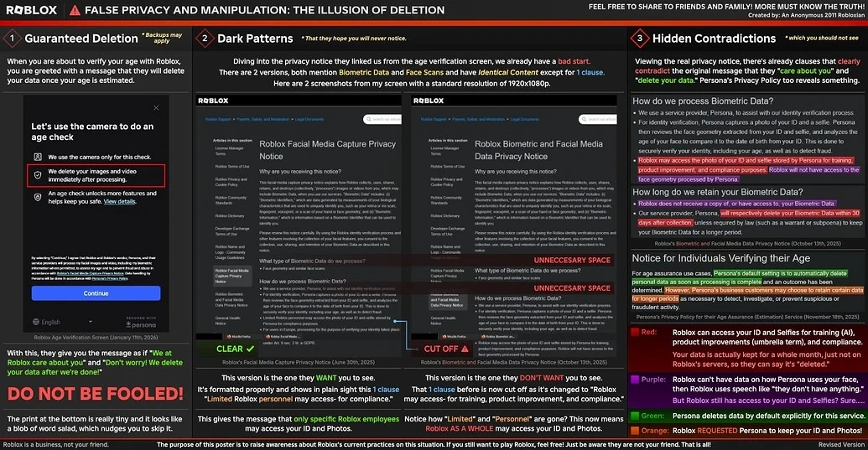This screenshot has width=868, height=450.
Task: Open 'General Health Notice' in the right screenshot sidebar
Action: [x=443, y=321]
